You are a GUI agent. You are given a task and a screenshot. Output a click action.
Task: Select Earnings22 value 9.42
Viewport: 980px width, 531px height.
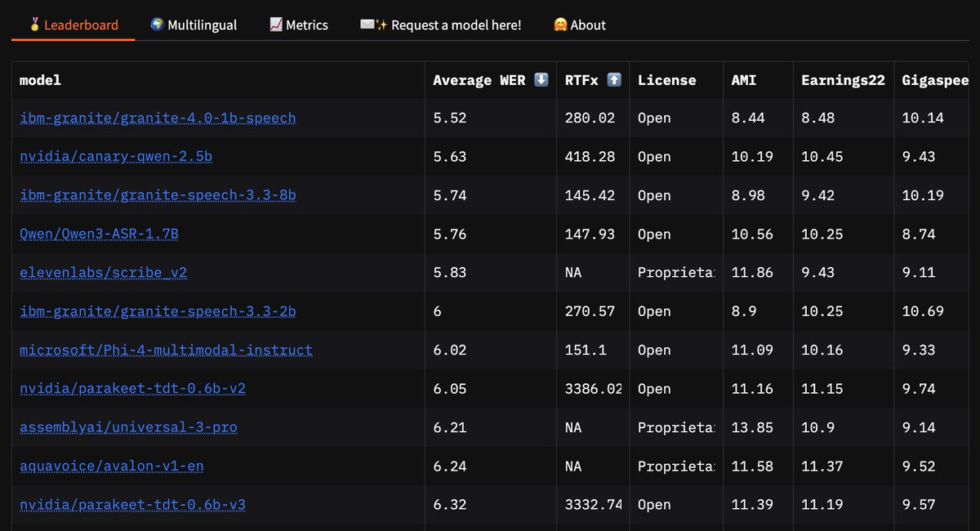click(817, 195)
